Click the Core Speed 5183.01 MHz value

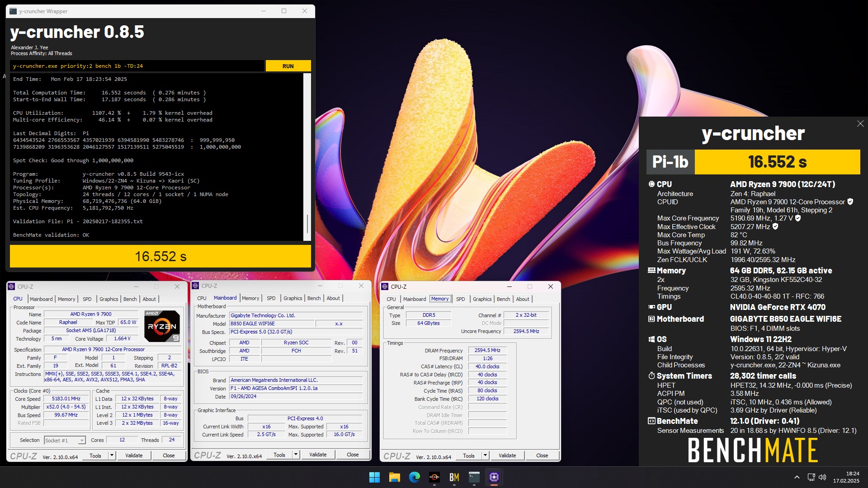tap(66, 399)
